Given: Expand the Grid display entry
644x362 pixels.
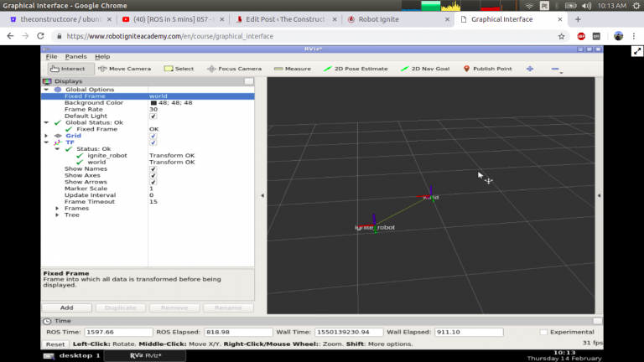Looking at the screenshot, I should pos(46,136).
